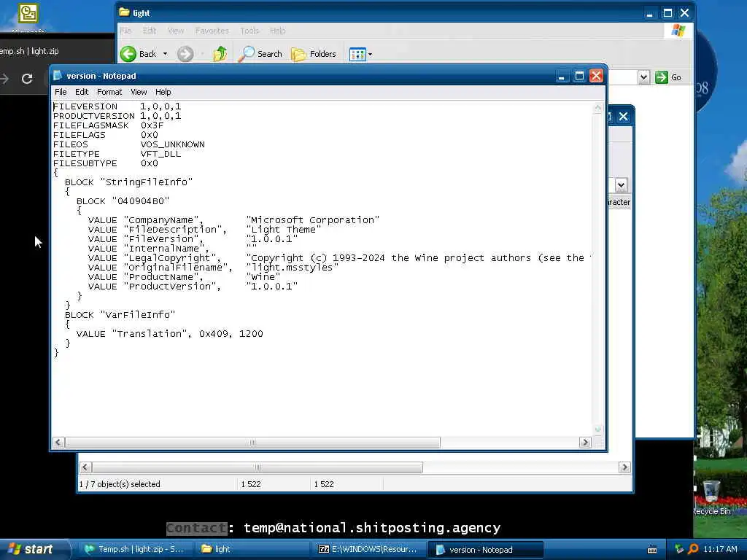Click the tray magnifier icon
The height and width of the screenshot is (560, 747).
pyautogui.click(x=693, y=549)
